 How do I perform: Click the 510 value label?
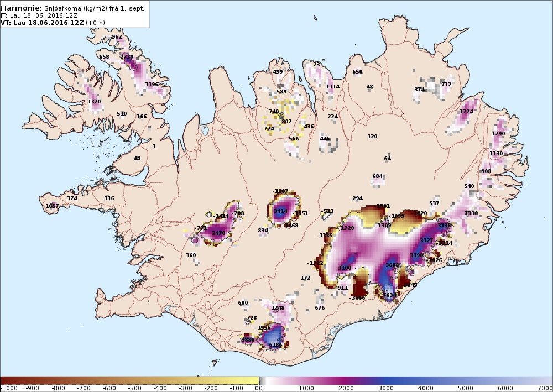click(x=122, y=113)
